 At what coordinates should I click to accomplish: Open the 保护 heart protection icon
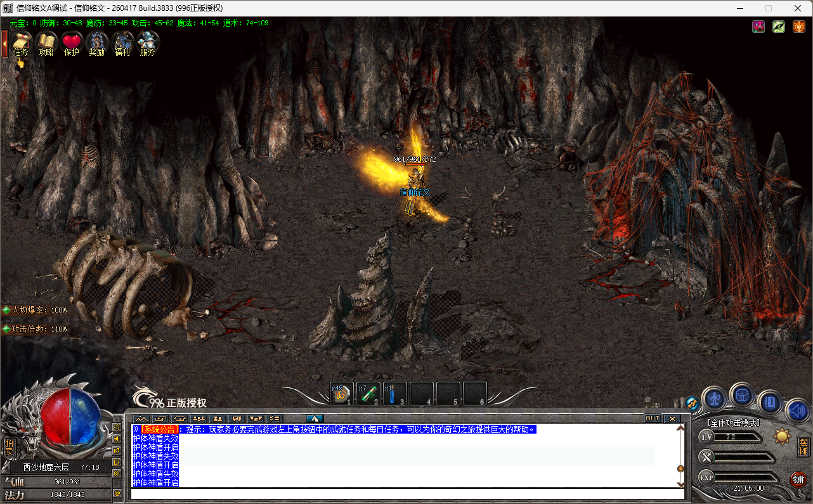coord(72,42)
